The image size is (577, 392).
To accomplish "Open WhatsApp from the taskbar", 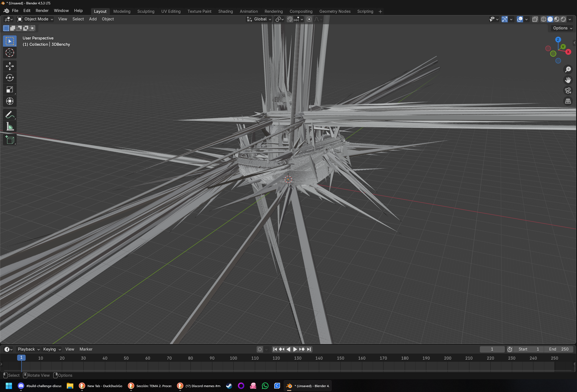I will (x=265, y=386).
